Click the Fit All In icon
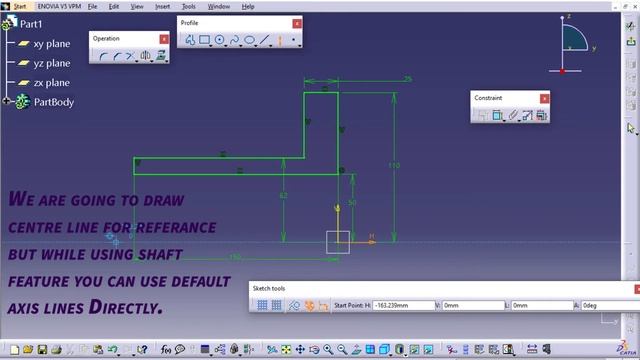 [286, 349]
